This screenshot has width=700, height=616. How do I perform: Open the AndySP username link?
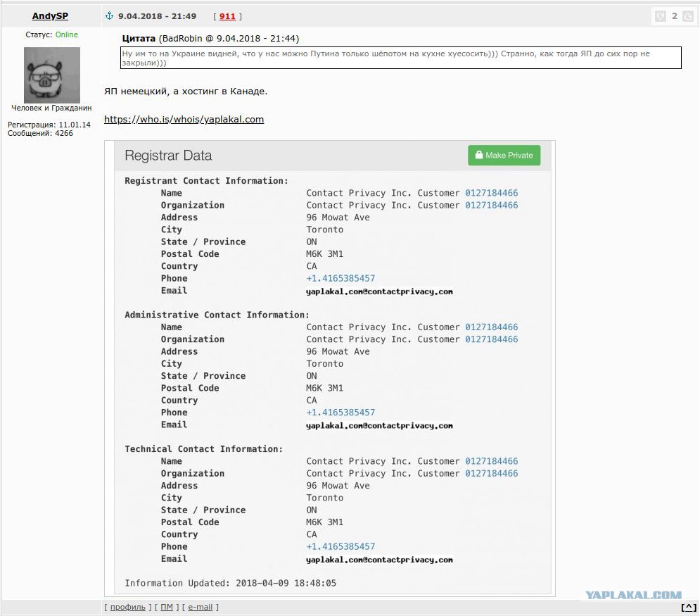(x=50, y=16)
